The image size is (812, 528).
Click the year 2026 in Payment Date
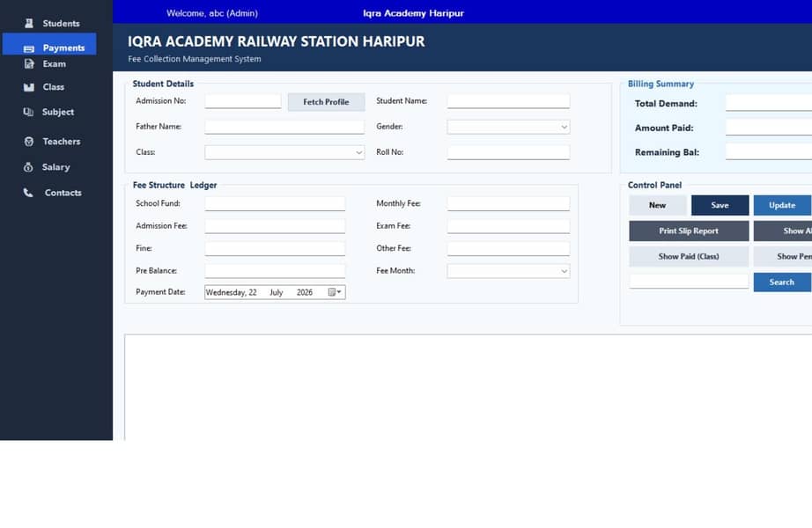tap(305, 292)
